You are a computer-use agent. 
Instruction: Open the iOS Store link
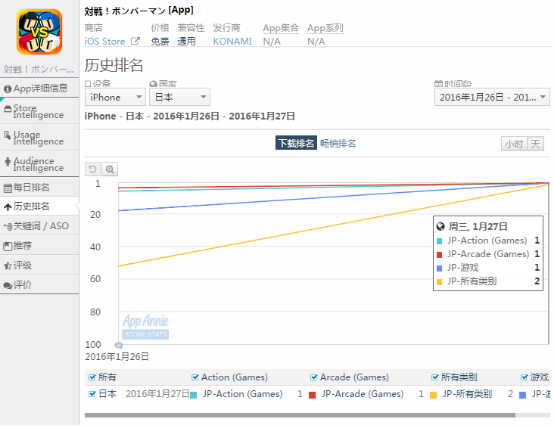coord(105,42)
